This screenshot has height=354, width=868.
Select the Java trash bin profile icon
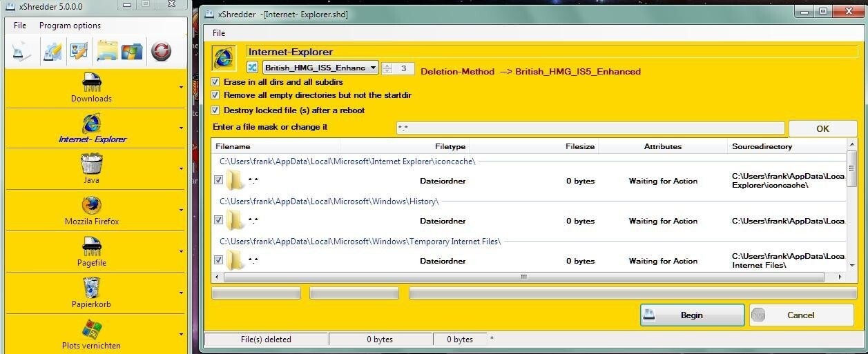[91, 164]
